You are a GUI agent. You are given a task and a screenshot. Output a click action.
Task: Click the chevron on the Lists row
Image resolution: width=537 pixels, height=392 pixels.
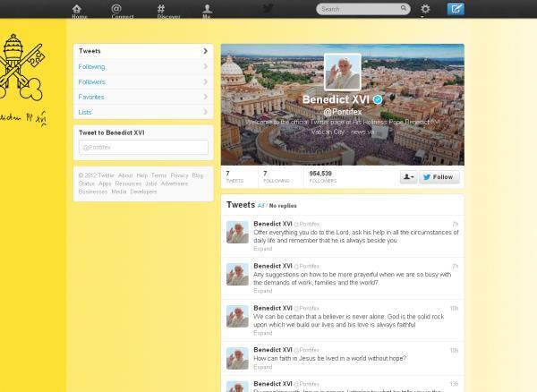pos(206,112)
